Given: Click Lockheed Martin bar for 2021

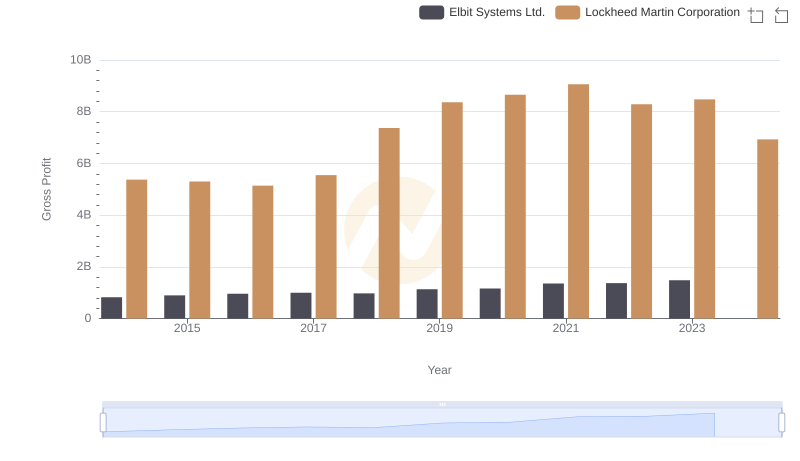Looking at the screenshot, I should click(578, 201).
